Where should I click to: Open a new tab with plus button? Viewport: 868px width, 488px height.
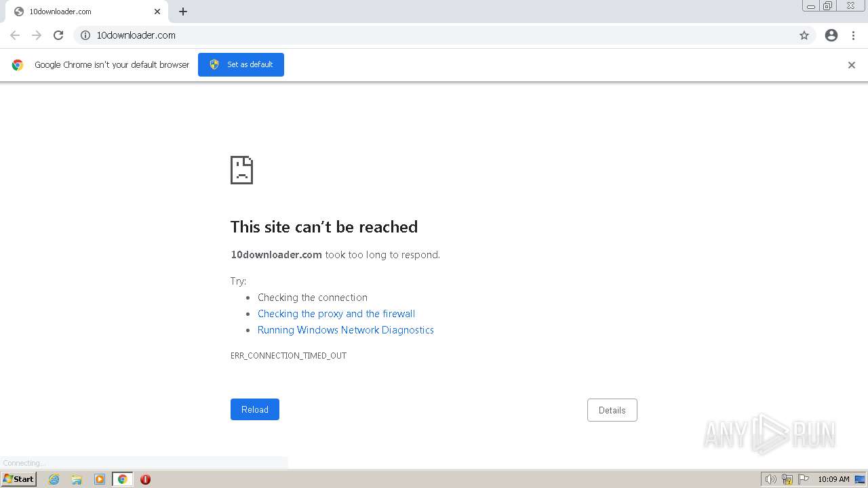coord(183,12)
